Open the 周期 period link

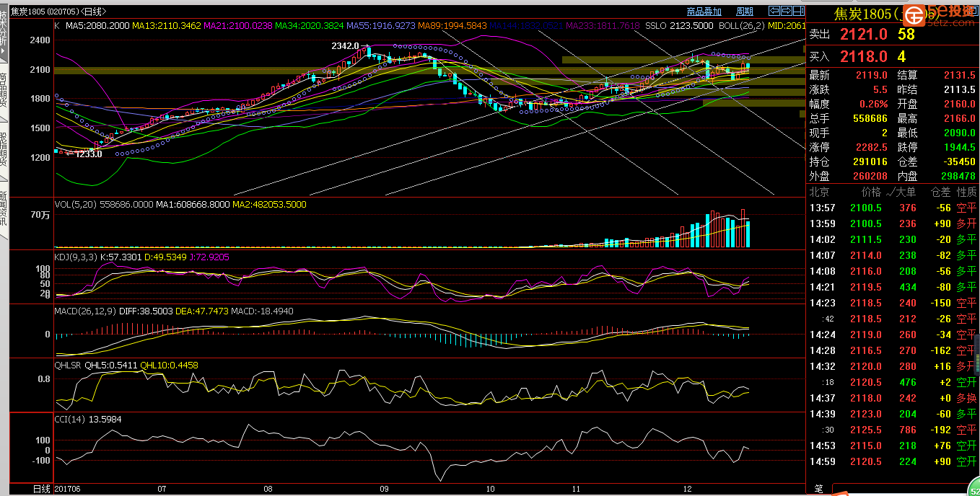click(x=745, y=12)
